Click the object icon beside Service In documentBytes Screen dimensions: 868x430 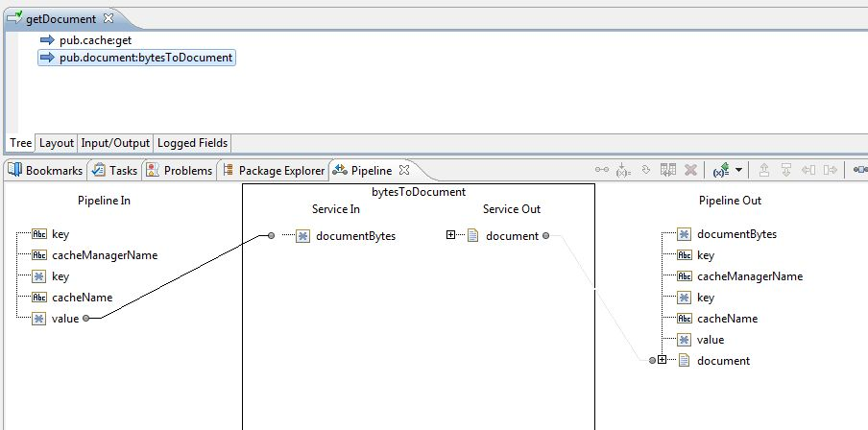coord(302,236)
